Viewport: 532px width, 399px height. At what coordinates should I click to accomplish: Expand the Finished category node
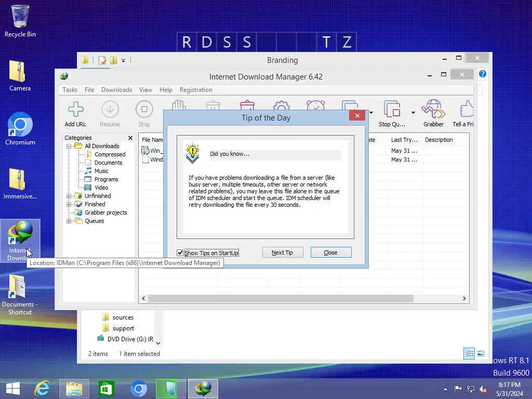click(69, 204)
